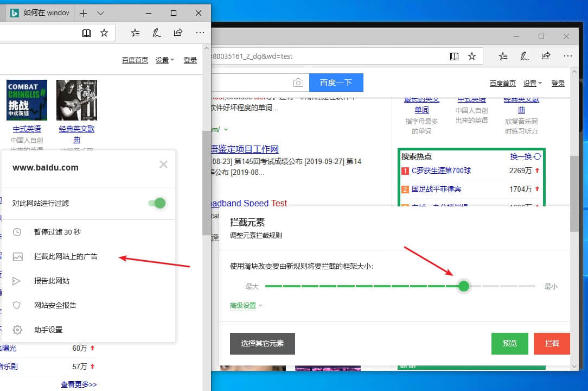588x391 pixels.
Task: Click the flag icon beside 报告此网站
Action: tap(17, 281)
